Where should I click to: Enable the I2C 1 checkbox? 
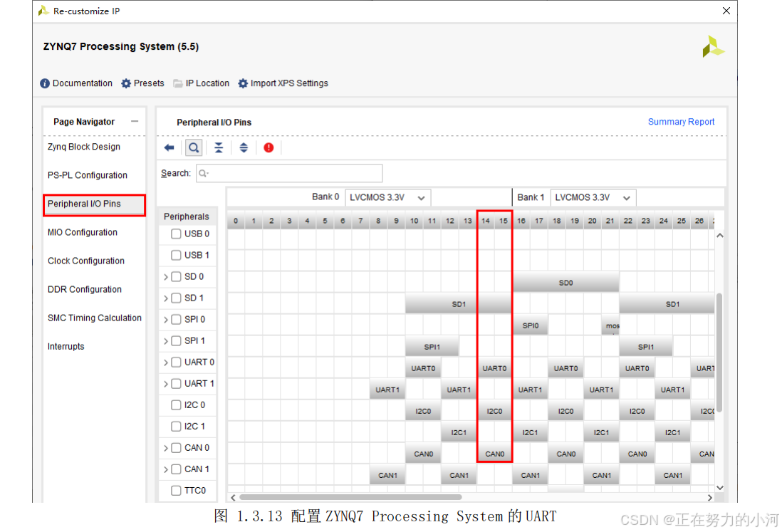tap(175, 427)
